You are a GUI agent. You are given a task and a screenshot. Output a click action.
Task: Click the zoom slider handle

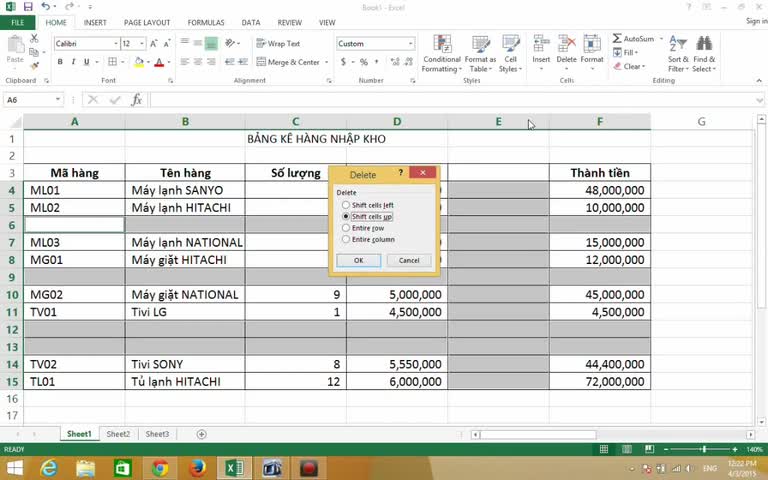(704, 449)
